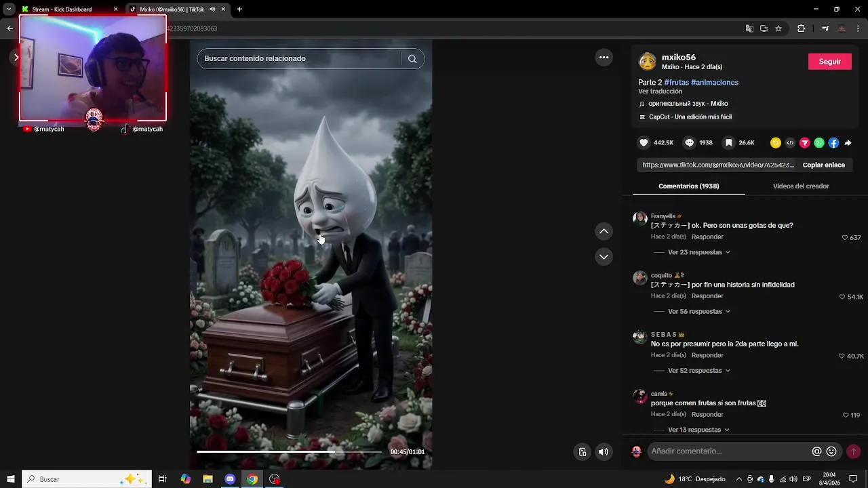This screenshot has width=868, height=488.
Task: Like Franyelis comment heart showing 637
Action: tap(845, 238)
